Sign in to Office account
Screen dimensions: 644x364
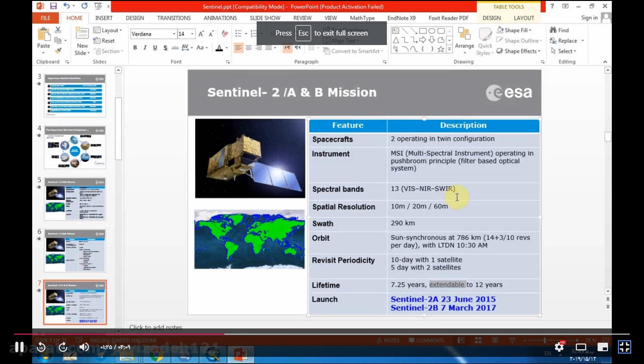click(x=590, y=18)
